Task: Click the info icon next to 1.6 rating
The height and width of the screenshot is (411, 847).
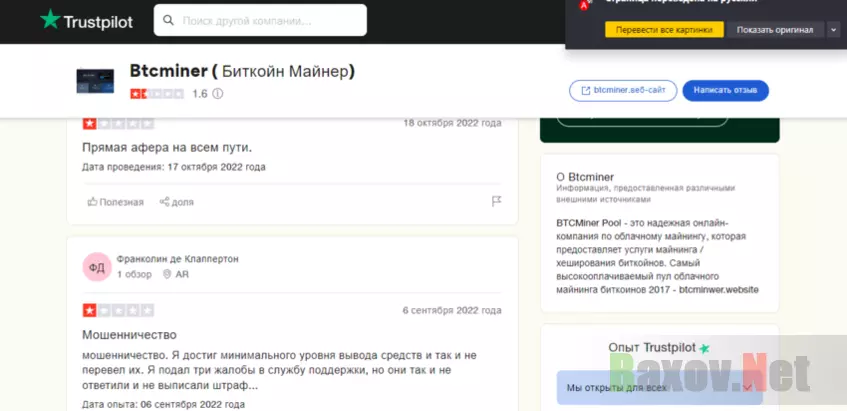Action: 217,94
